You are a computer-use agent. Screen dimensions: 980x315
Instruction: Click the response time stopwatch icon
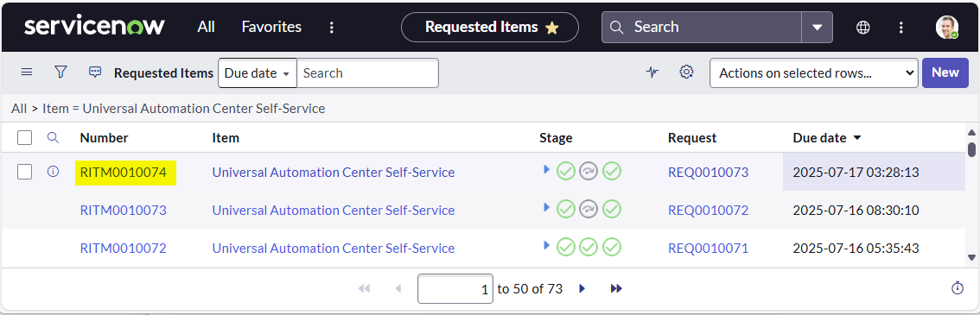point(957,287)
